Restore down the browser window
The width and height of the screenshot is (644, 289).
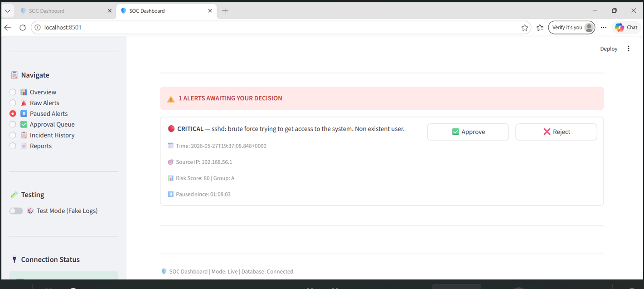[614, 10]
